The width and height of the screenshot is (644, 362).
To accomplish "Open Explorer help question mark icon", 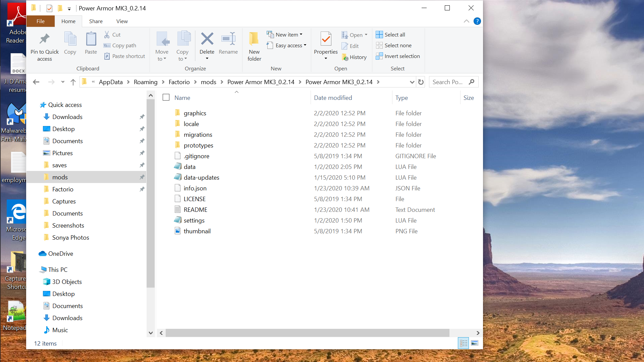I will pos(477,21).
